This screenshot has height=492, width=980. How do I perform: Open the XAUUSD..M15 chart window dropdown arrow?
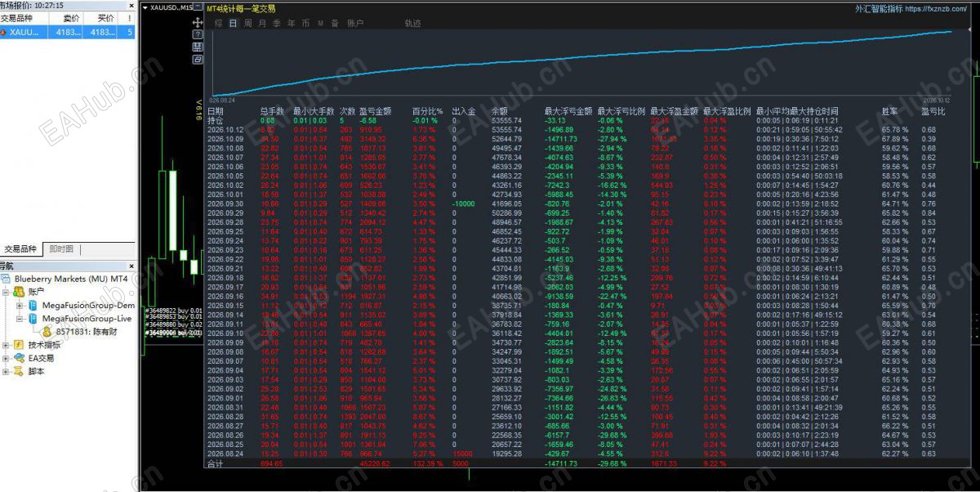(145, 7)
